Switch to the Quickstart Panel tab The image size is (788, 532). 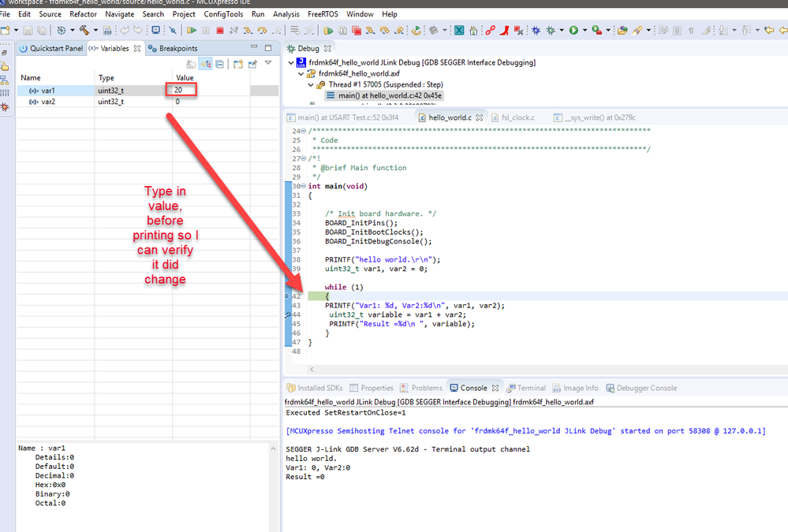(x=51, y=49)
